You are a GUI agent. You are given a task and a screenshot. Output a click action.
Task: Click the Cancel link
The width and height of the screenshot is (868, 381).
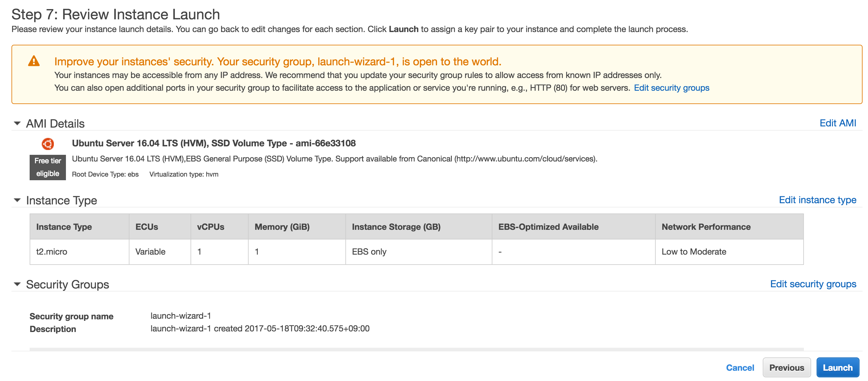tap(740, 367)
